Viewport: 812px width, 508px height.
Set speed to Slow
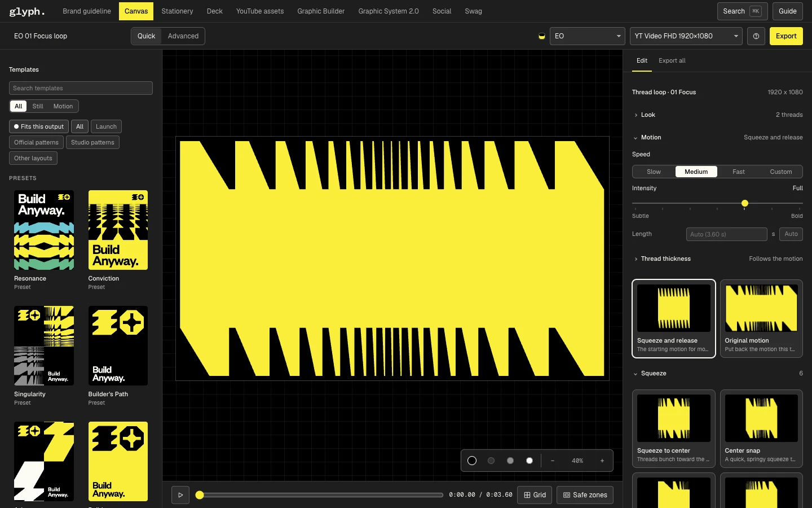pyautogui.click(x=654, y=172)
